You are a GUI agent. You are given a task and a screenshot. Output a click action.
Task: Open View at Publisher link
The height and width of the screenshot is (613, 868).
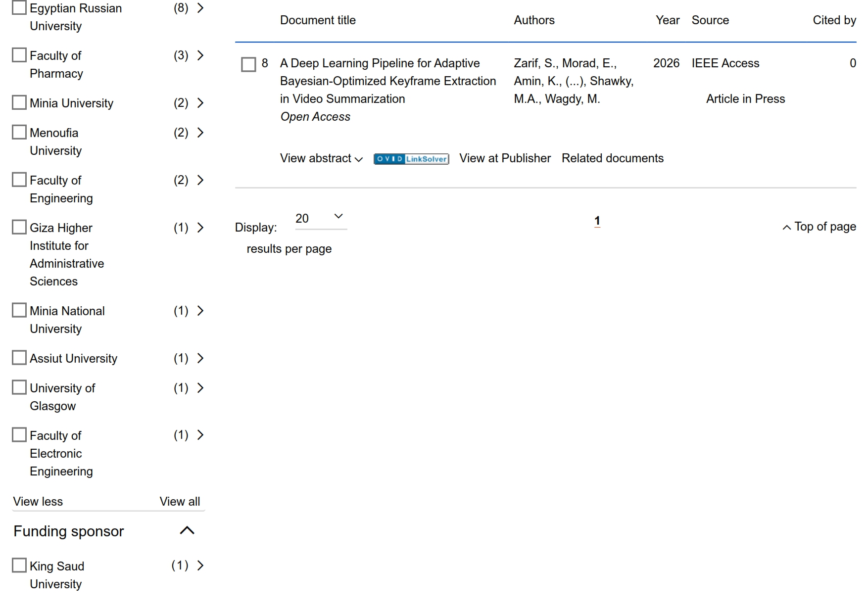(x=505, y=158)
